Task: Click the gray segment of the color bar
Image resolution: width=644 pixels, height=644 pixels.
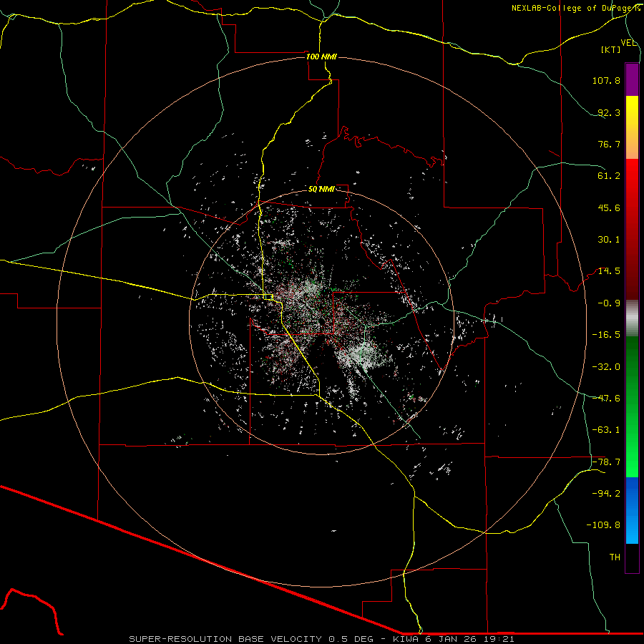Action: pos(632,318)
